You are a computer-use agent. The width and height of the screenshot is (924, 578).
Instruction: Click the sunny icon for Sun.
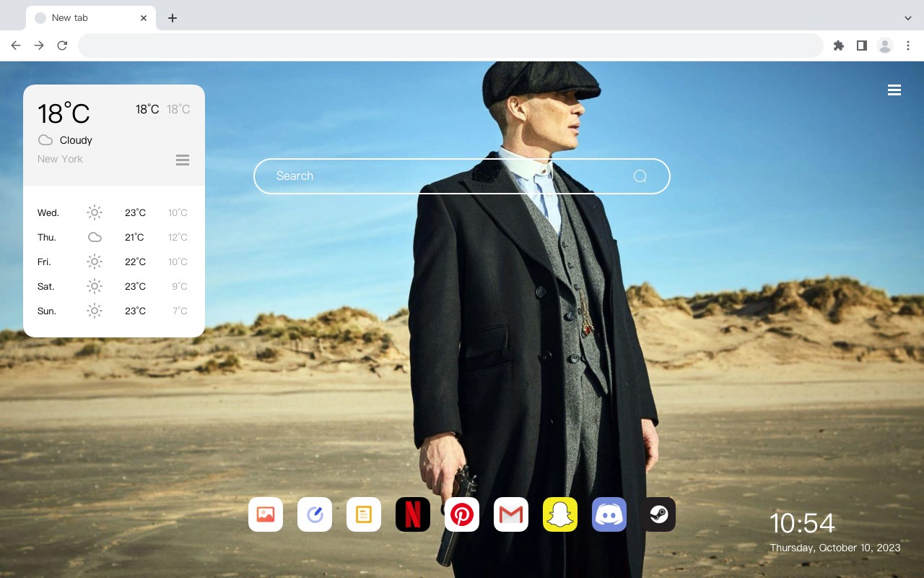95,311
